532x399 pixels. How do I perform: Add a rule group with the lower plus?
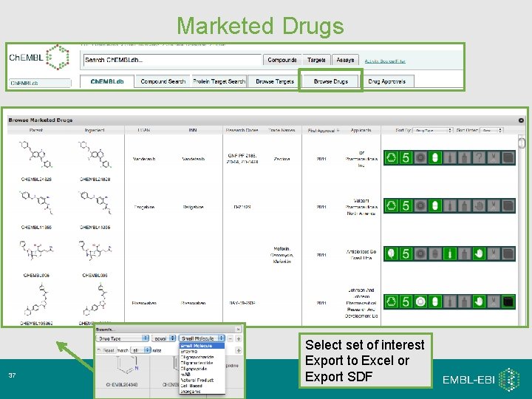[x=239, y=350]
